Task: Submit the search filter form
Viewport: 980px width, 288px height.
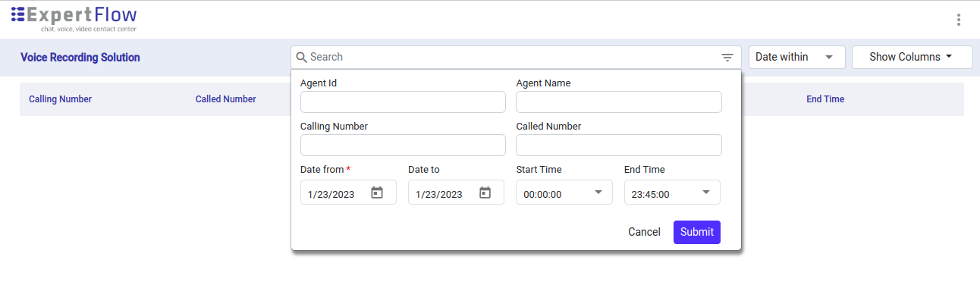Action: (697, 232)
